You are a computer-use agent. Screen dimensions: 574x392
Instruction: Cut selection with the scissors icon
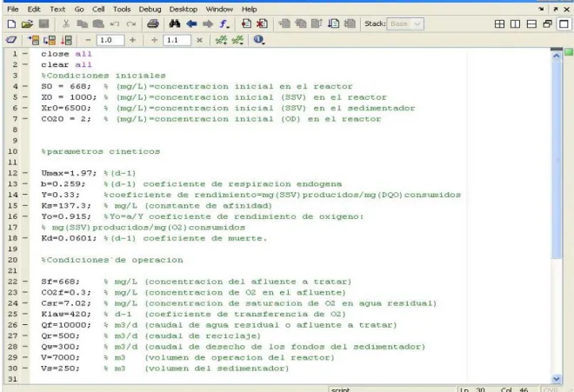(66, 24)
